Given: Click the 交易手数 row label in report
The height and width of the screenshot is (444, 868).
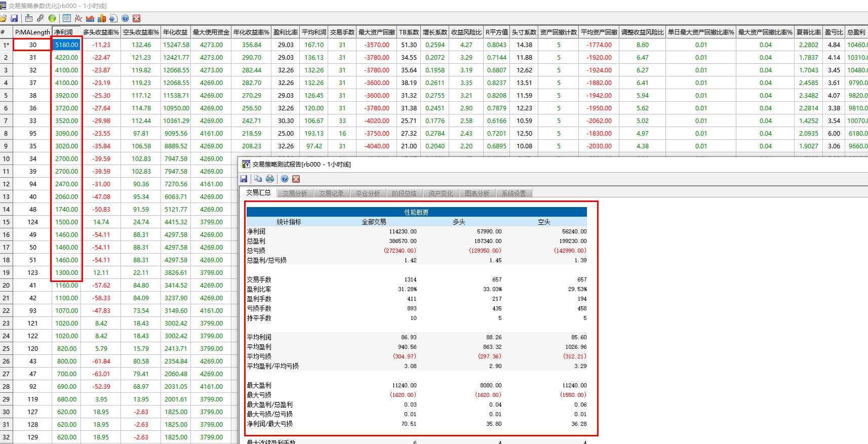Looking at the screenshot, I should point(259,279).
